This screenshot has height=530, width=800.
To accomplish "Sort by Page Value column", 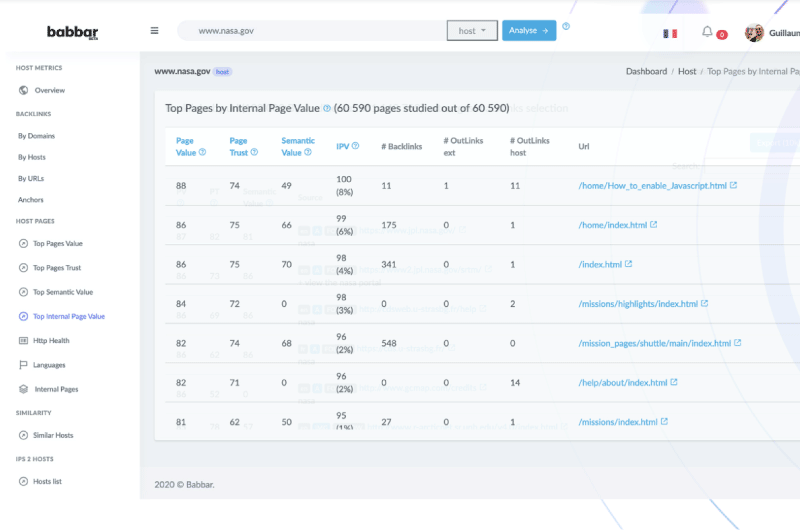I will click(186, 146).
